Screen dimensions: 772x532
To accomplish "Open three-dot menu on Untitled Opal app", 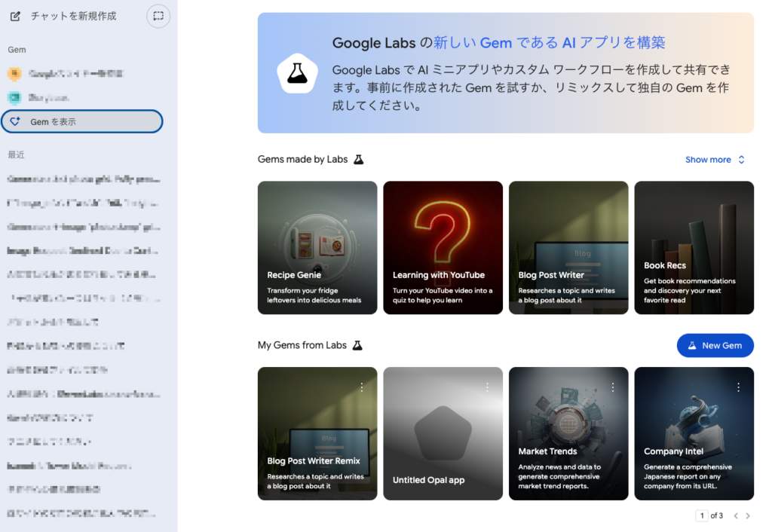I will coord(487,387).
